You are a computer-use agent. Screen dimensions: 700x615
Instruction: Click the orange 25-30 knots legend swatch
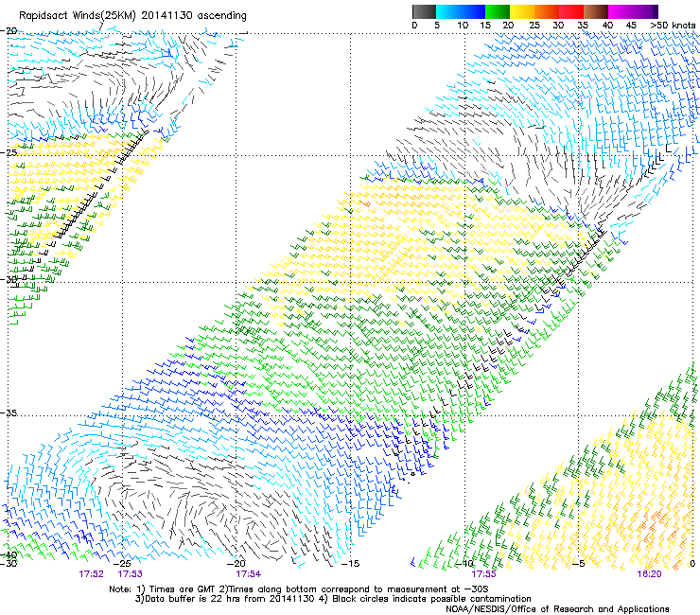[x=547, y=11]
